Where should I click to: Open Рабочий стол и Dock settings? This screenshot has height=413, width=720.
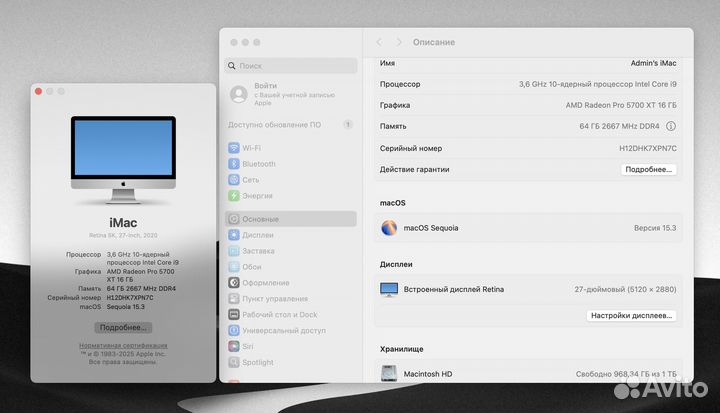(291, 314)
